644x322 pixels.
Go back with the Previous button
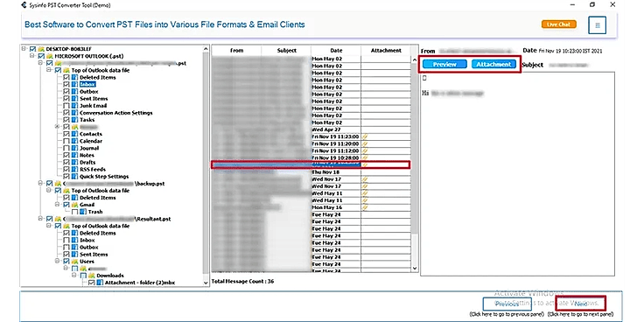click(507, 304)
